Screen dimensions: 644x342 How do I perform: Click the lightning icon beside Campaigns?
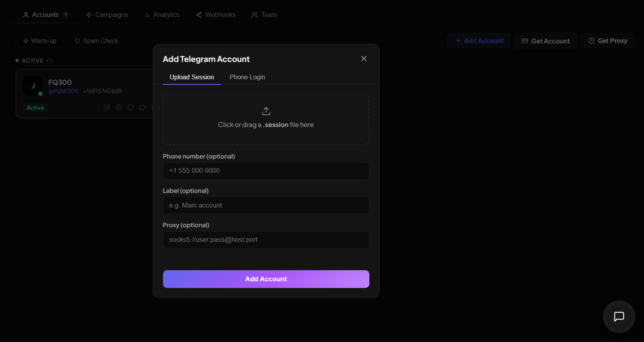89,15
